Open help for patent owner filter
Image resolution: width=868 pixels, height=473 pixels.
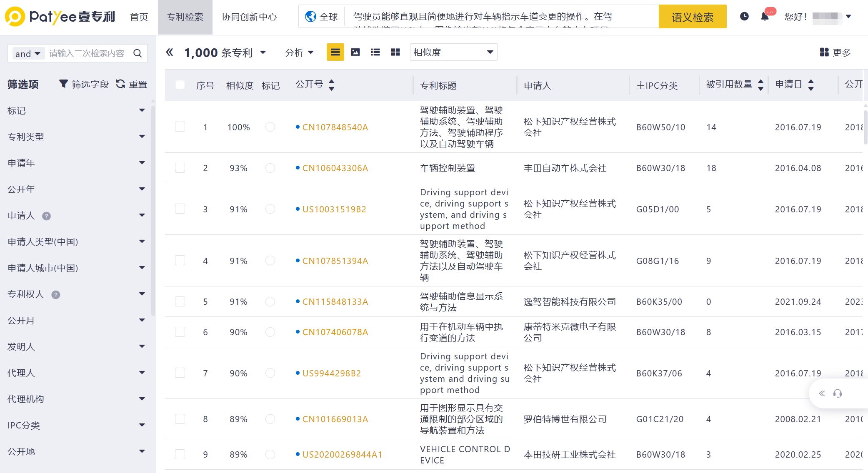tap(56, 294)
